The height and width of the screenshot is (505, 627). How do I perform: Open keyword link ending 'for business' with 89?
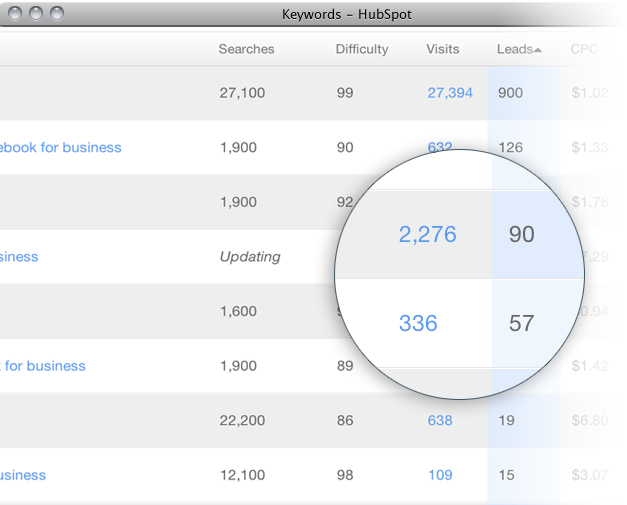(x=43, y=366)
